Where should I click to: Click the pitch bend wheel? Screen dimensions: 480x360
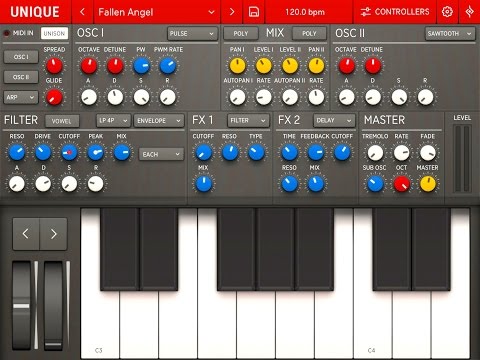pyautogui.click(x=22, y=305)
